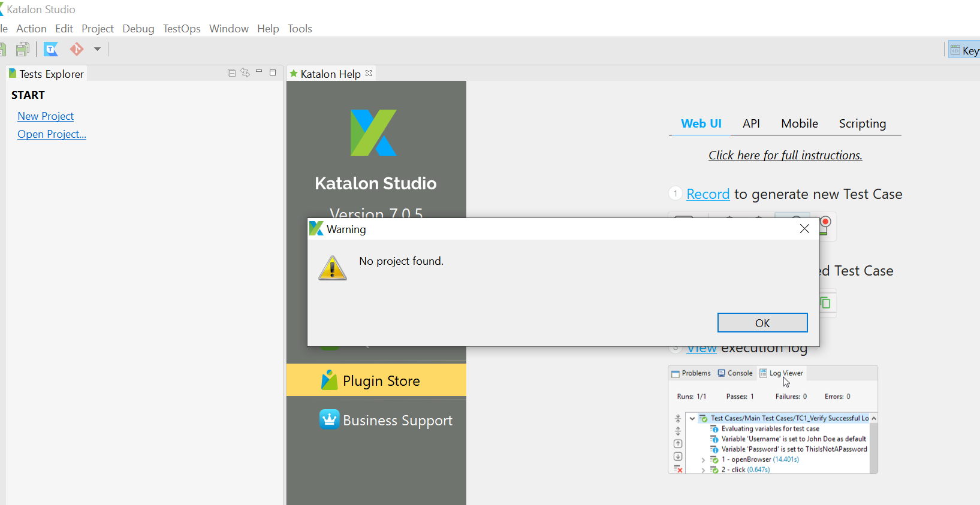Collapse all items in Tests Explorer
The image size is (980, 505).
pyautogui.click(x=231, y=73)
